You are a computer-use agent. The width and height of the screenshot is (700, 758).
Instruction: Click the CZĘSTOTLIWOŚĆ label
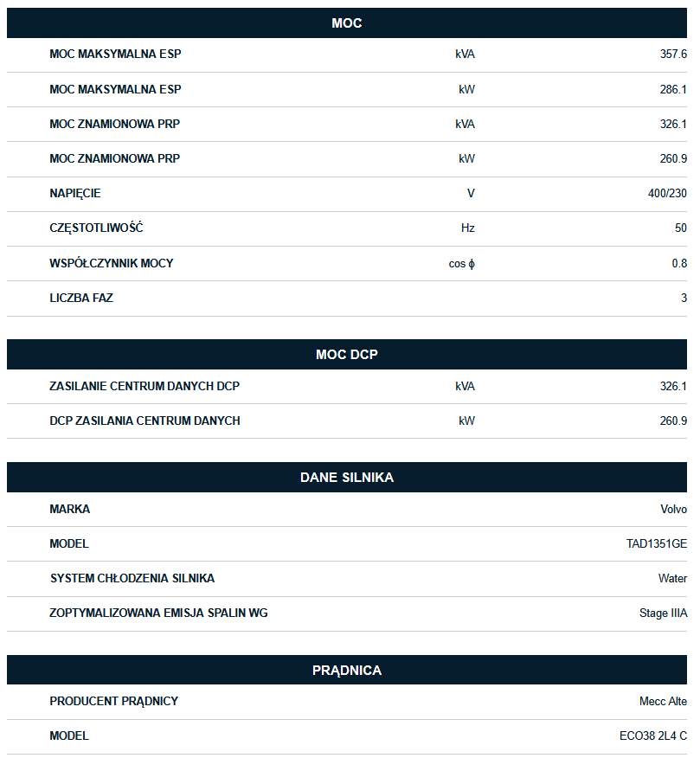96,228
